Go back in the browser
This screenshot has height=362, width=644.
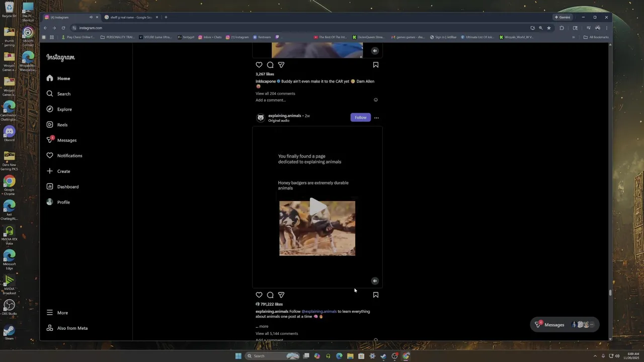tap(45, 28)
